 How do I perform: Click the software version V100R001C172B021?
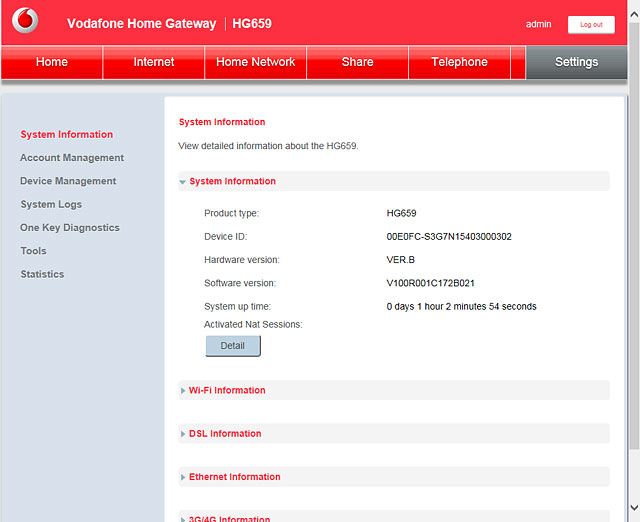click(x=430, y=283)
